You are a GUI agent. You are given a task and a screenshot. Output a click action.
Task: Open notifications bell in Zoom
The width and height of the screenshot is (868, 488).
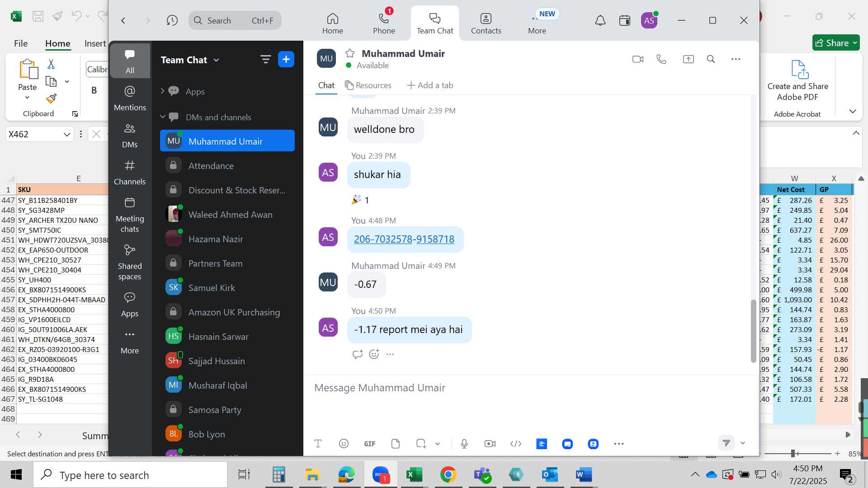click(x=600, y=20)
